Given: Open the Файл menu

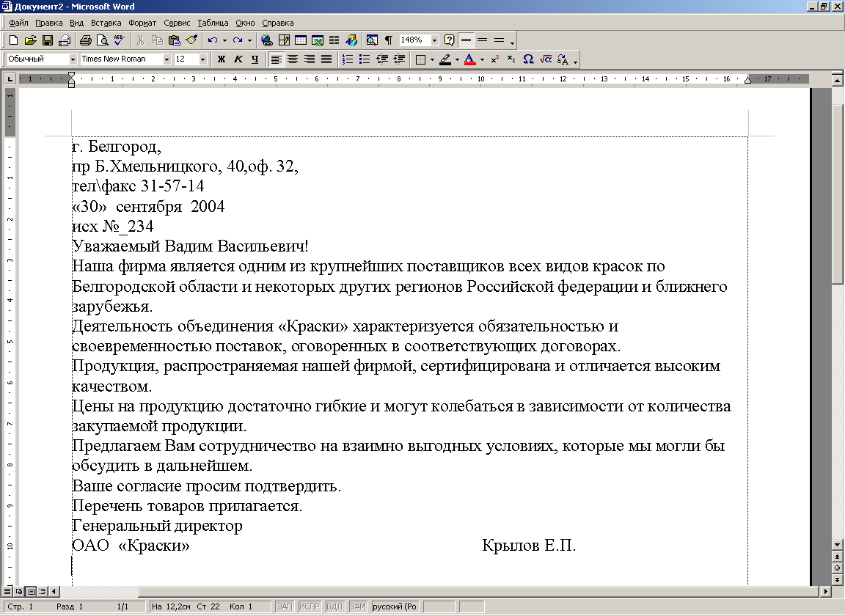Looking at the screenshot, I should click(x=18, y=23).
